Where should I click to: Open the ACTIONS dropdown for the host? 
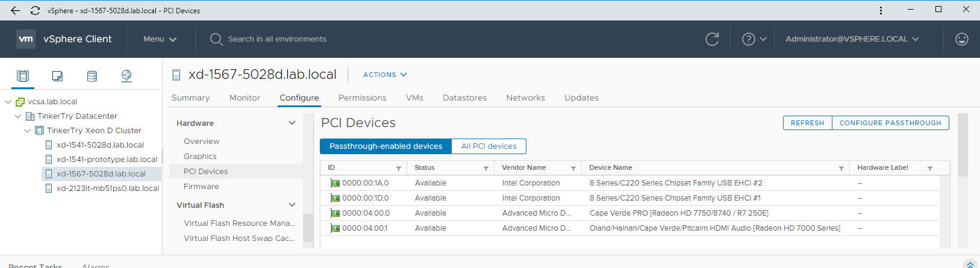(x=385, y=75)
